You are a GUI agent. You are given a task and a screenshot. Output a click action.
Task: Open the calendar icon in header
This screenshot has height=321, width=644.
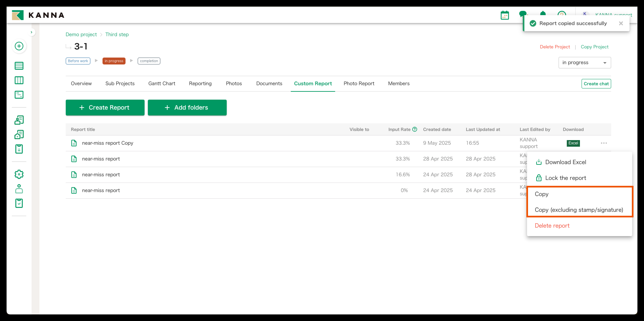[x=505, y=15]
